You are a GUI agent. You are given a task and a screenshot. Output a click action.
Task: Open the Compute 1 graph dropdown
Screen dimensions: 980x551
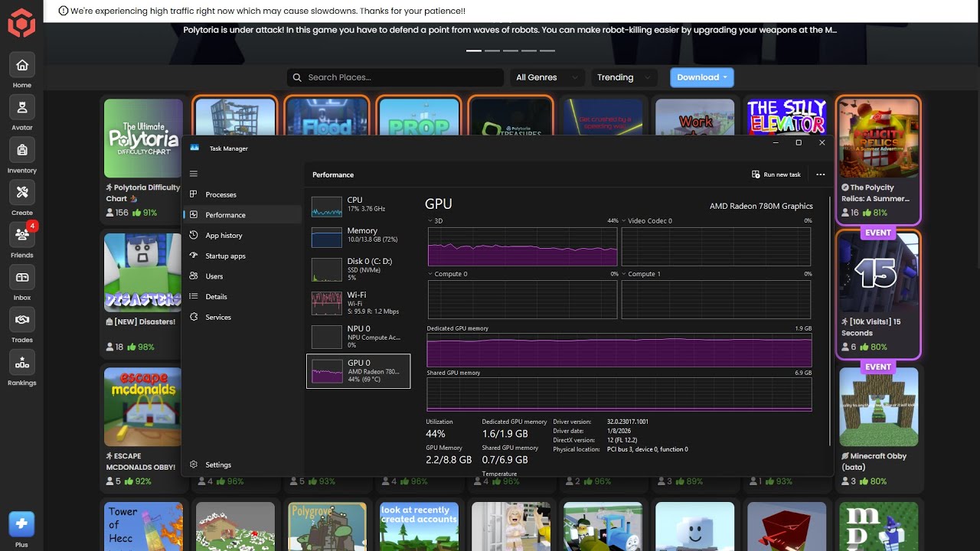[624, 274]
